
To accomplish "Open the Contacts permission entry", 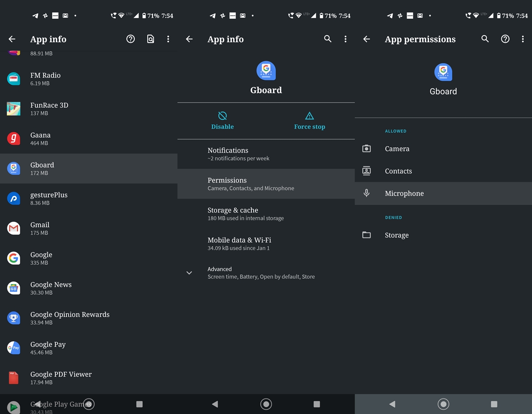I will tap(443, 171).
